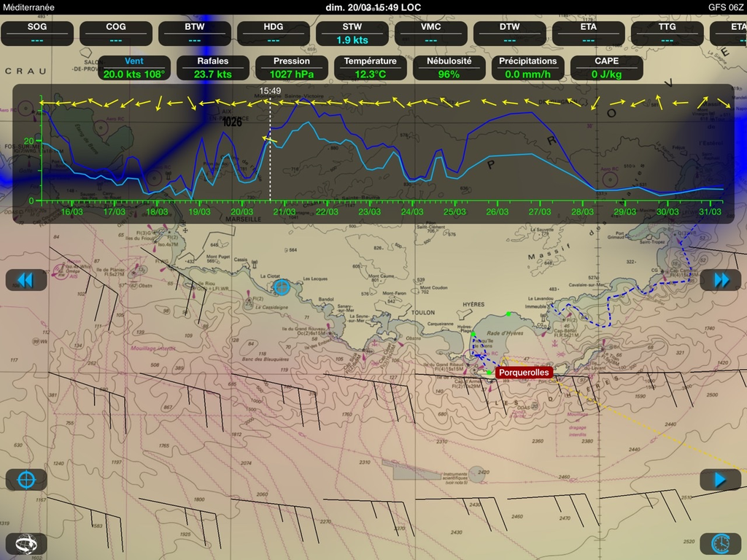
Task: Jump to 29/03 on the meteogram axis
Action: coord(625,211)
